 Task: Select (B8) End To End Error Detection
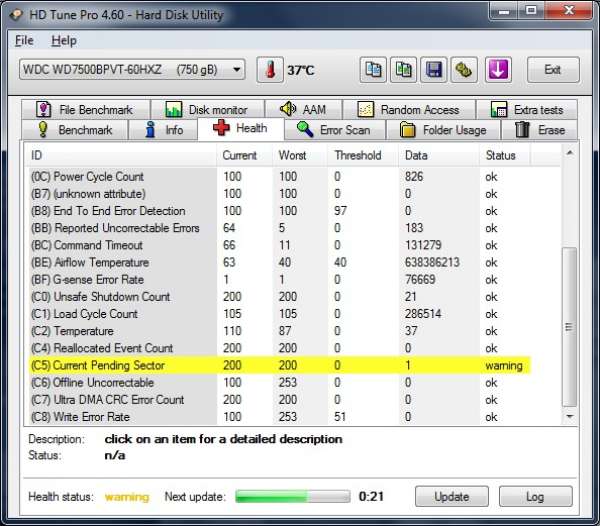[278, 211]
